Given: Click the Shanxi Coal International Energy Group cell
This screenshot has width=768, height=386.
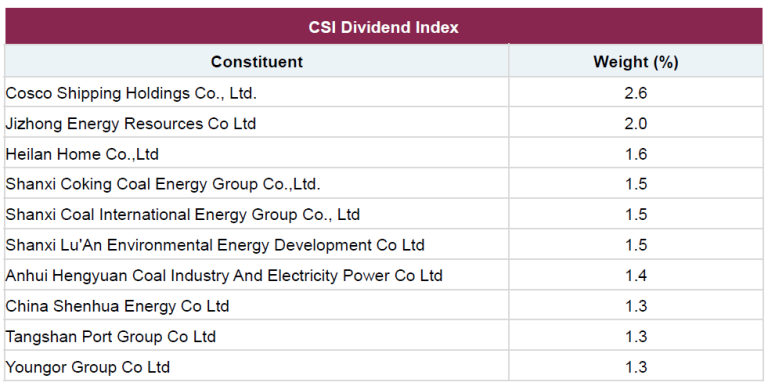Looking at the screenshot, I should [x=257, y=214].
